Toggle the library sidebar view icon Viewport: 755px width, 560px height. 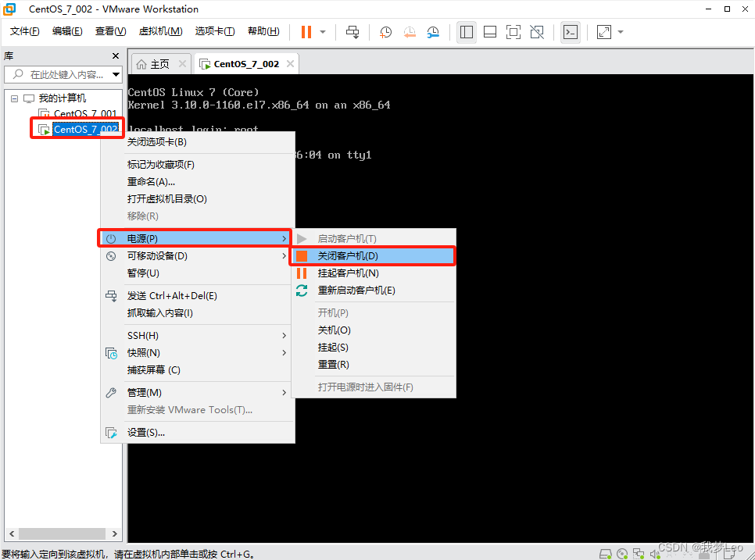466,32
